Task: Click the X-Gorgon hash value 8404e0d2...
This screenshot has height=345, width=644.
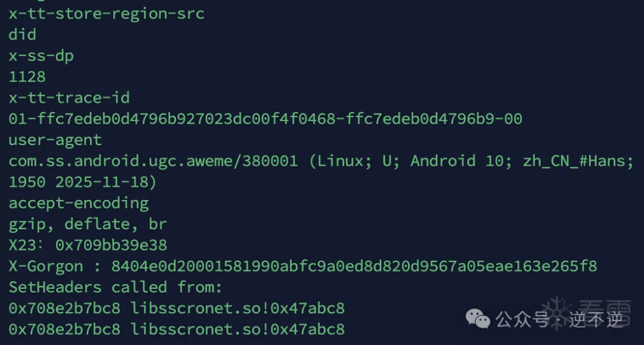Action: (354, 266)
